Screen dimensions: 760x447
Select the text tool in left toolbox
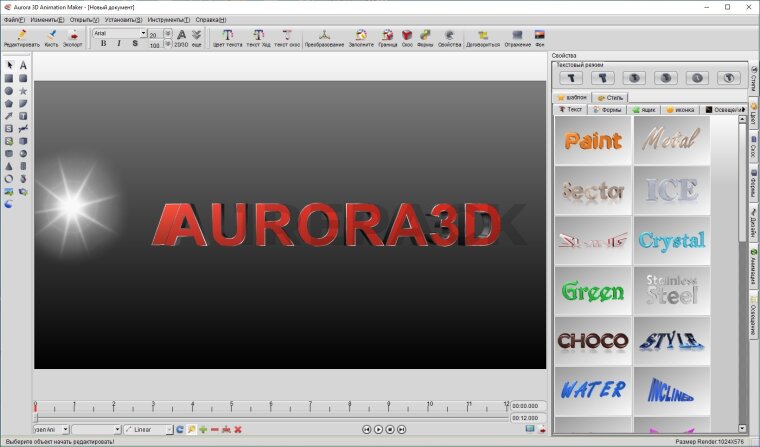23,65
